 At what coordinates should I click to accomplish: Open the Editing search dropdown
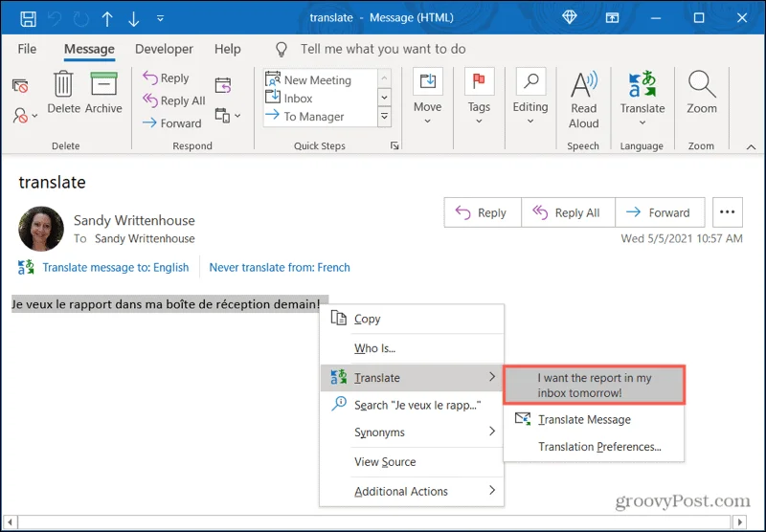(530, 97)
